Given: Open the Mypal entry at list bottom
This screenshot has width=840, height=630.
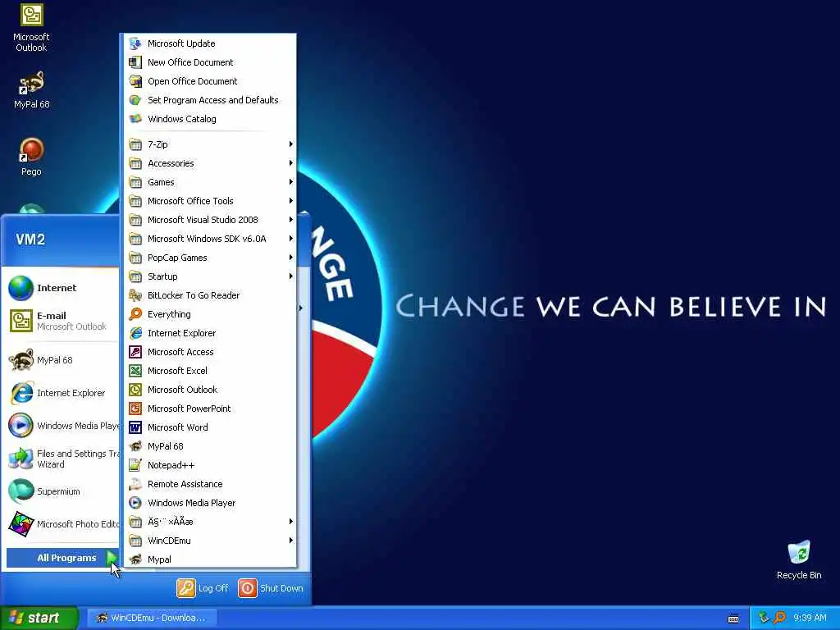Looking at the screenshot, I should 210,559.
